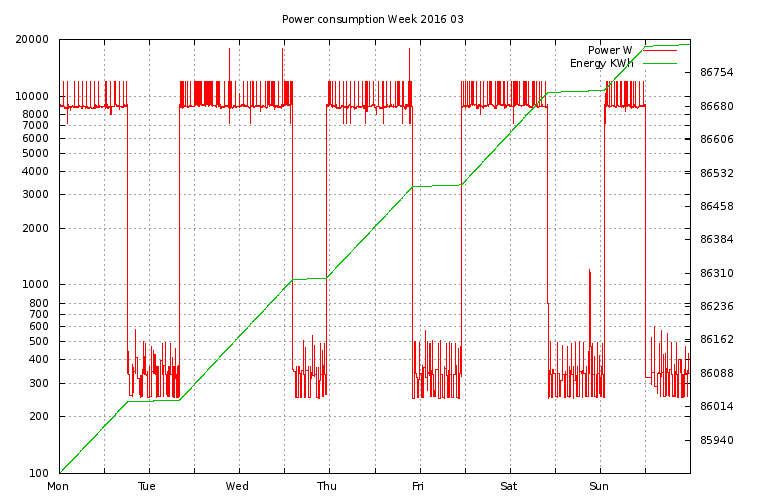Screen dimensions: 768x500
Task: Click the 'Power W' legend label
Action: pos(610,50)
